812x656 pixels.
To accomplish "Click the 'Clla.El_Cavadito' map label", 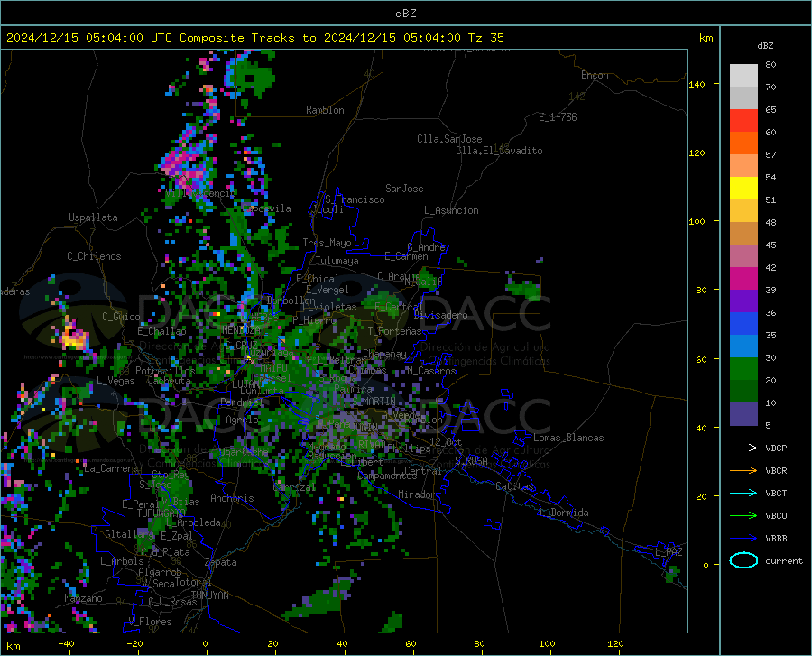I will (x=499, y=151).
